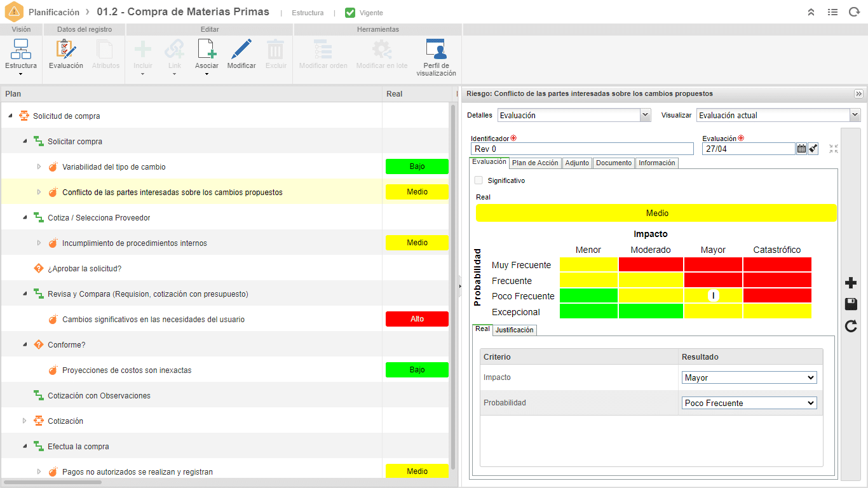Select the Incumplimiento de procedimientos internos risk
Screen dimensions: 868x488
135,243
